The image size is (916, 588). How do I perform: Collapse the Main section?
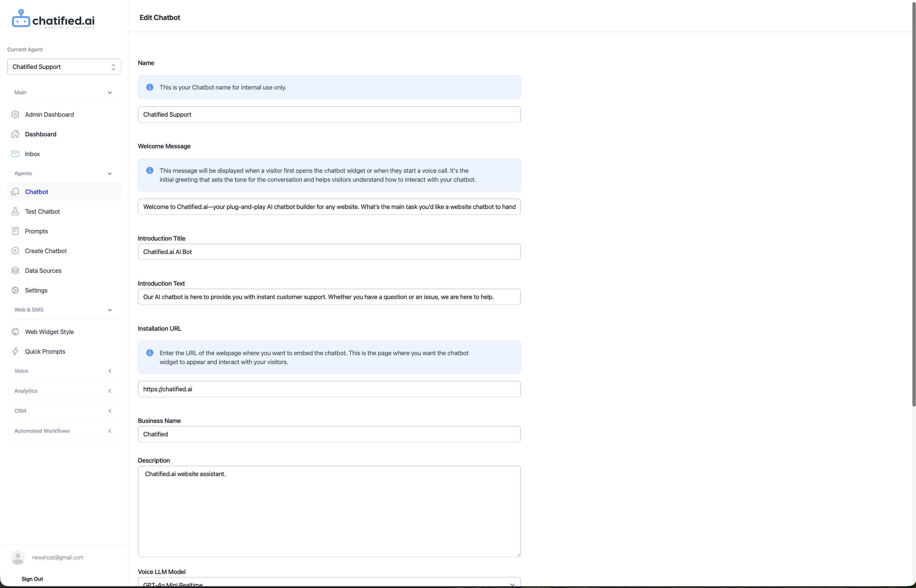pyautogui.click(x=110, y=93)
